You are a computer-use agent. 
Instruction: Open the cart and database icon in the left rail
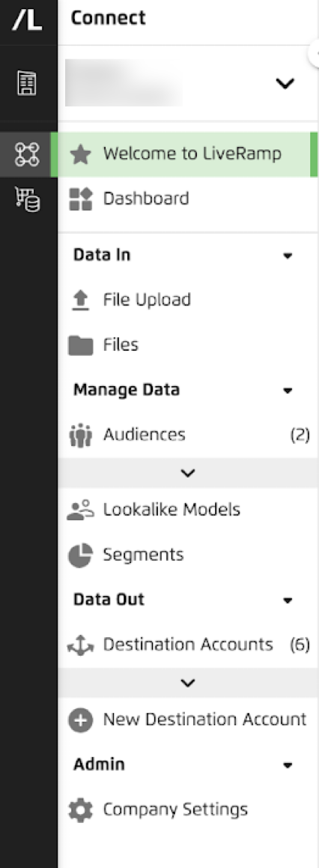(27, 200)
